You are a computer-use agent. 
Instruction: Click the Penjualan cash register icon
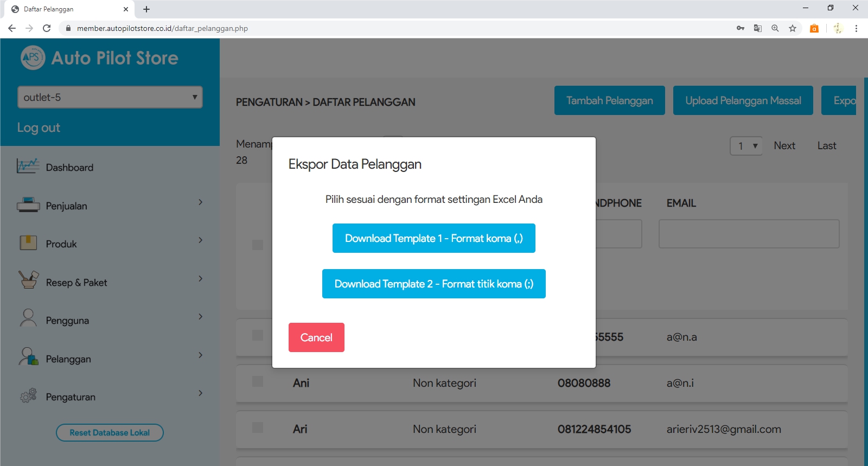28,205
